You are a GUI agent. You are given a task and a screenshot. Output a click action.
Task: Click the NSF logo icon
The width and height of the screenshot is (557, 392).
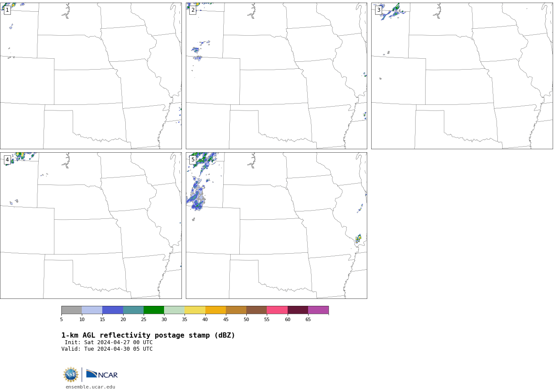tap(71, 375)
